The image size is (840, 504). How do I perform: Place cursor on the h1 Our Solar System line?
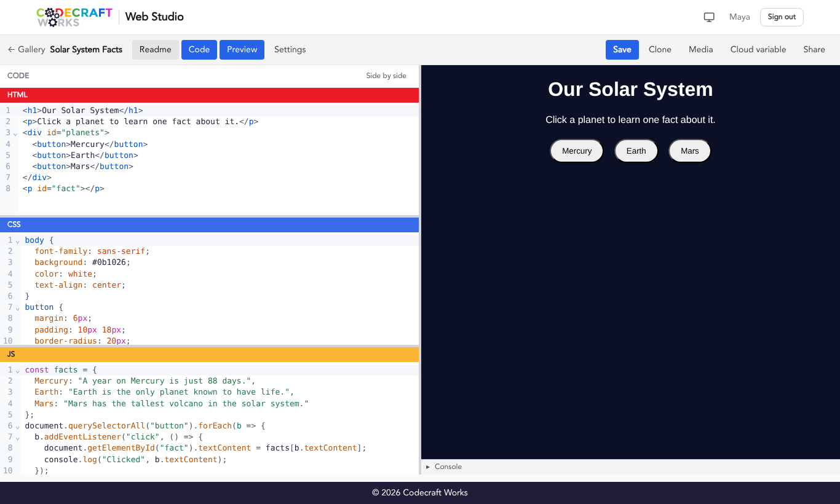[219, 111]
